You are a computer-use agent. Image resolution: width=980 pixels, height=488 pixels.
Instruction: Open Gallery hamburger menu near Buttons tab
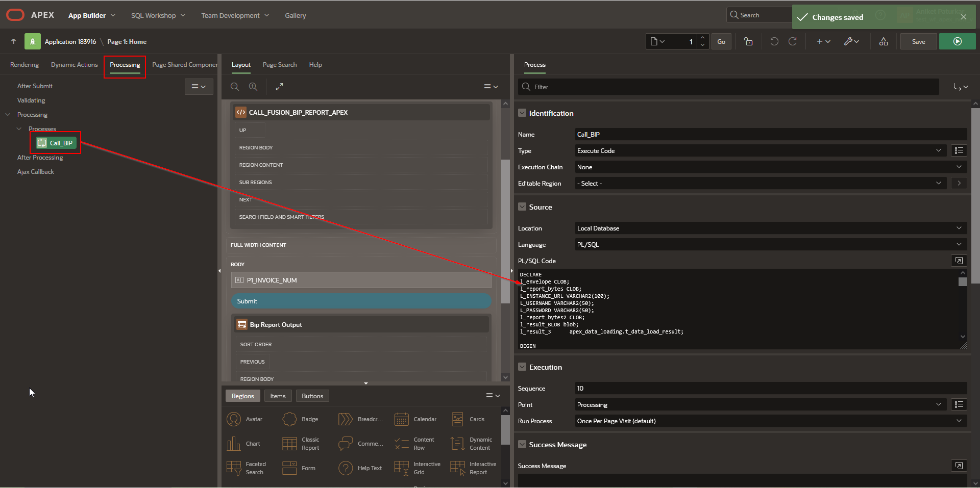pos(493,396)
